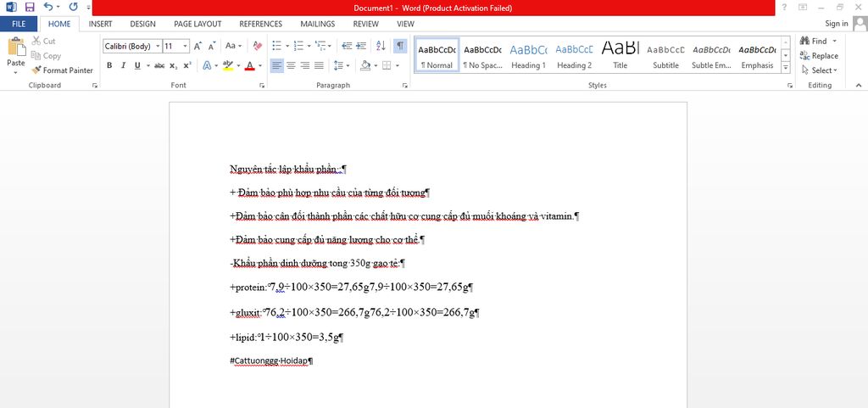Apply the Heading 1 style
The image size is (868, 408).
[x=528, y=55]
